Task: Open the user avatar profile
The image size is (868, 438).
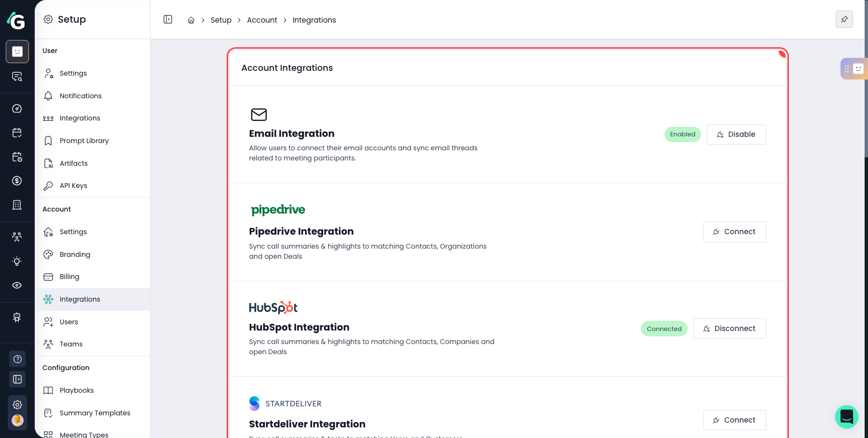Action: click(17, 420)
